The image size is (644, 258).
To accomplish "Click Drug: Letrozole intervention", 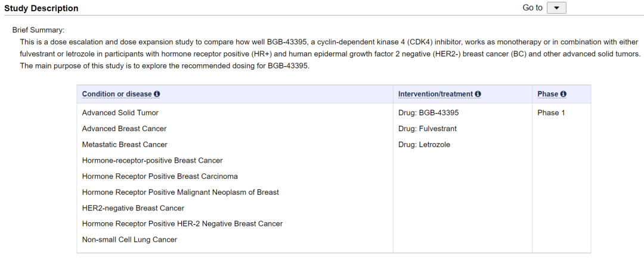I will click(x=424, y=145).
